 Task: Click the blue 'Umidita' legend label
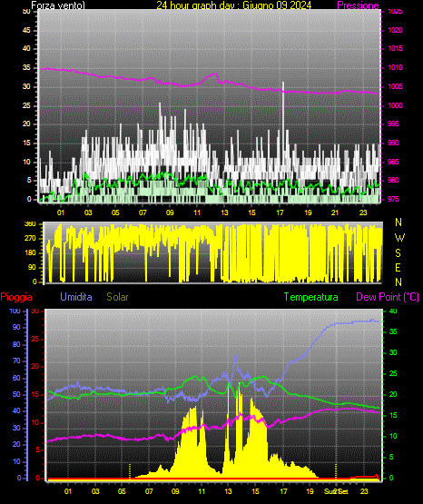76,297
